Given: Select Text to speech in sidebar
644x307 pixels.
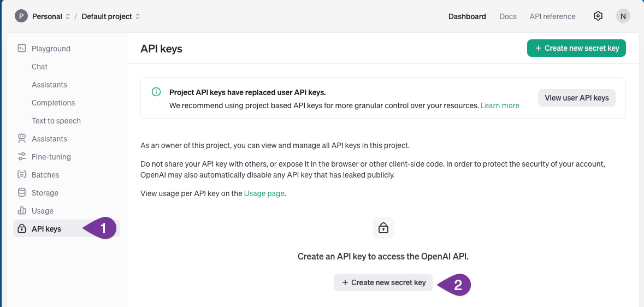Looking at the screenshot, I should tap(56, 121).
